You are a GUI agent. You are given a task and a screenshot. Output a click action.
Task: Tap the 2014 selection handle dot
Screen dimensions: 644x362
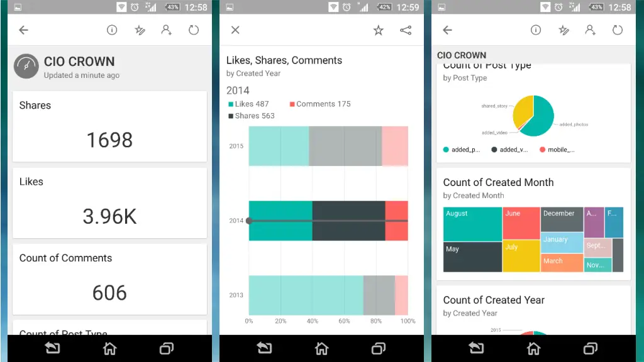(x=249, y=221)
